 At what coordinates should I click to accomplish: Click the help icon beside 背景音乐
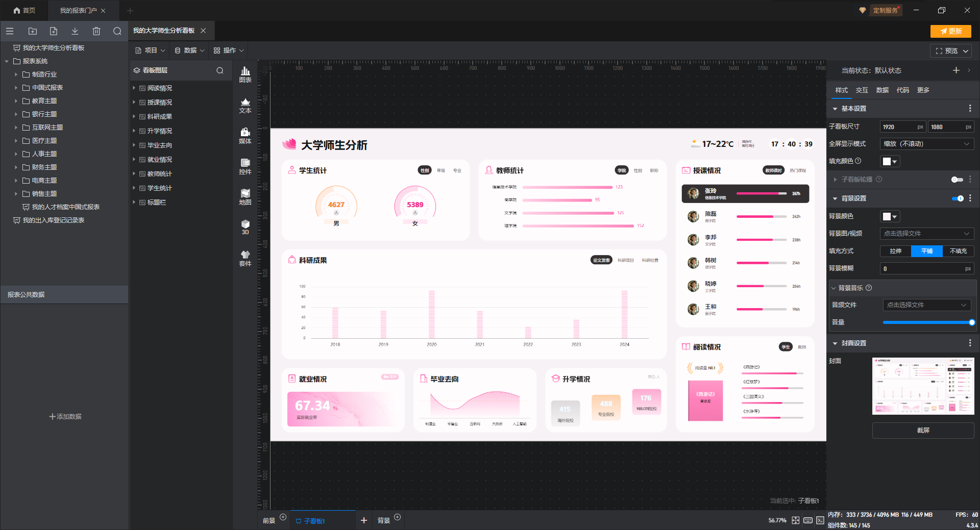pos(869,288)
